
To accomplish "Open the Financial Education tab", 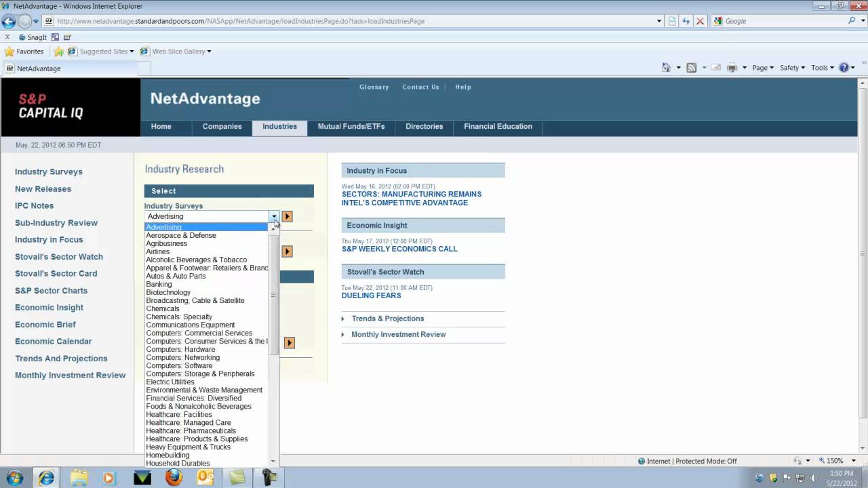I will (x=498, y=127).
